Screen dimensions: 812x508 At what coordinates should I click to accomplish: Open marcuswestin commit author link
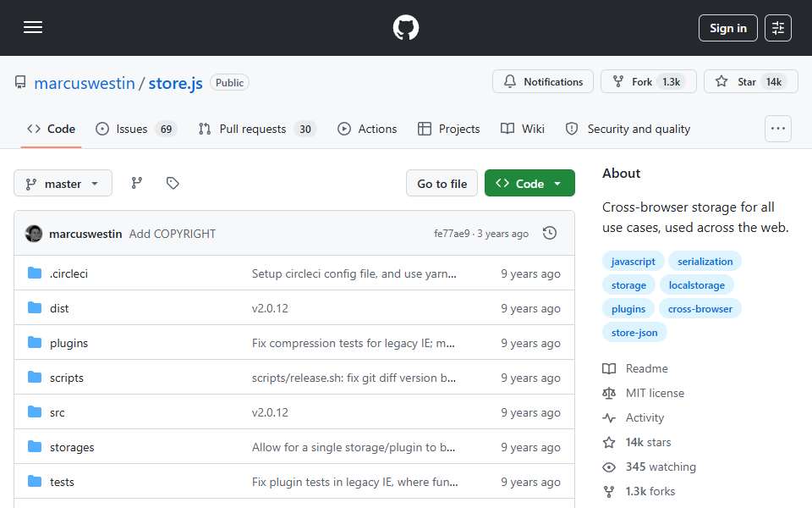click(x=85, y=235)
